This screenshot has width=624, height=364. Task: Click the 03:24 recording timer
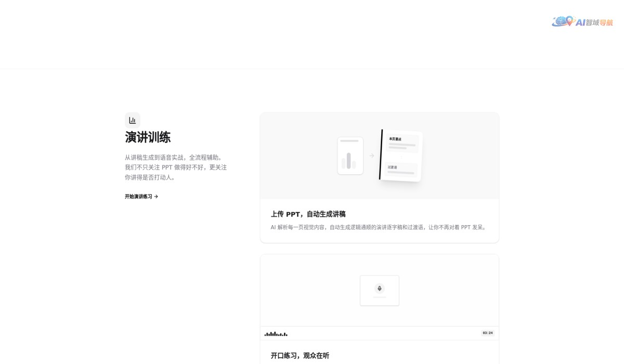pos(487,333)
